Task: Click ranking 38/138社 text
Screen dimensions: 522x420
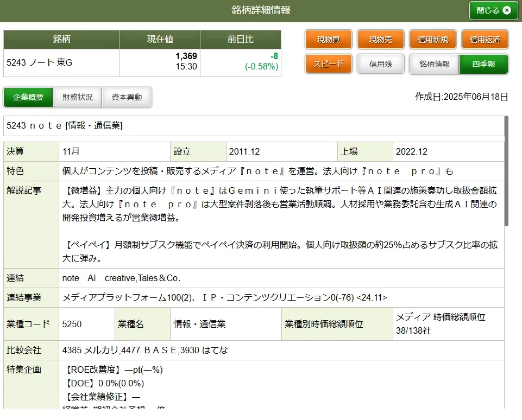Action: click(x=413, y=330)
